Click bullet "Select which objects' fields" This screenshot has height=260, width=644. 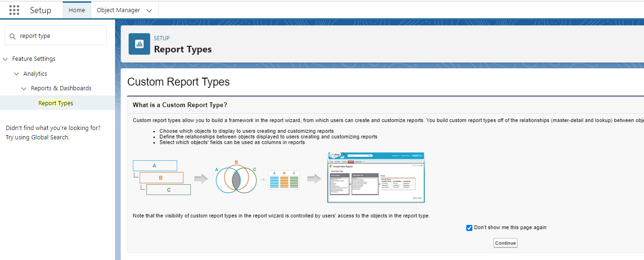pos(232,143)
